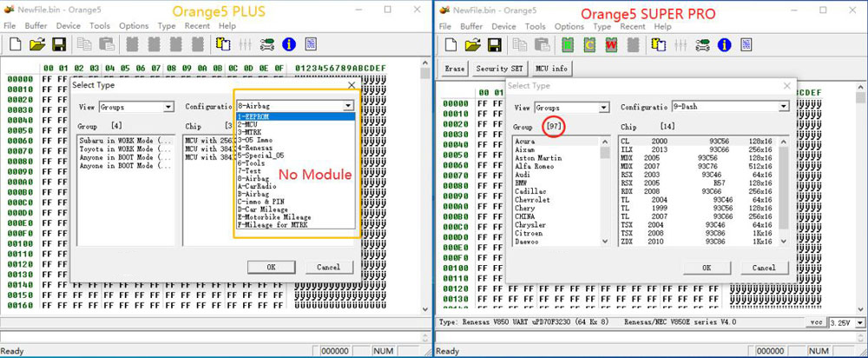Click the MCU info button

click(x=552, y=68)
